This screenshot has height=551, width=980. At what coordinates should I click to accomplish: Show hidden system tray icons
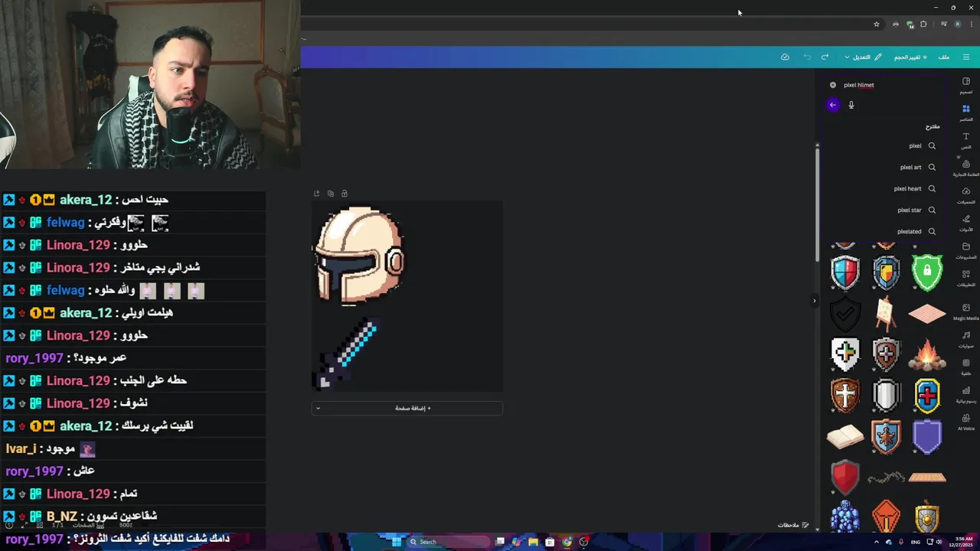tap(877, 542)
